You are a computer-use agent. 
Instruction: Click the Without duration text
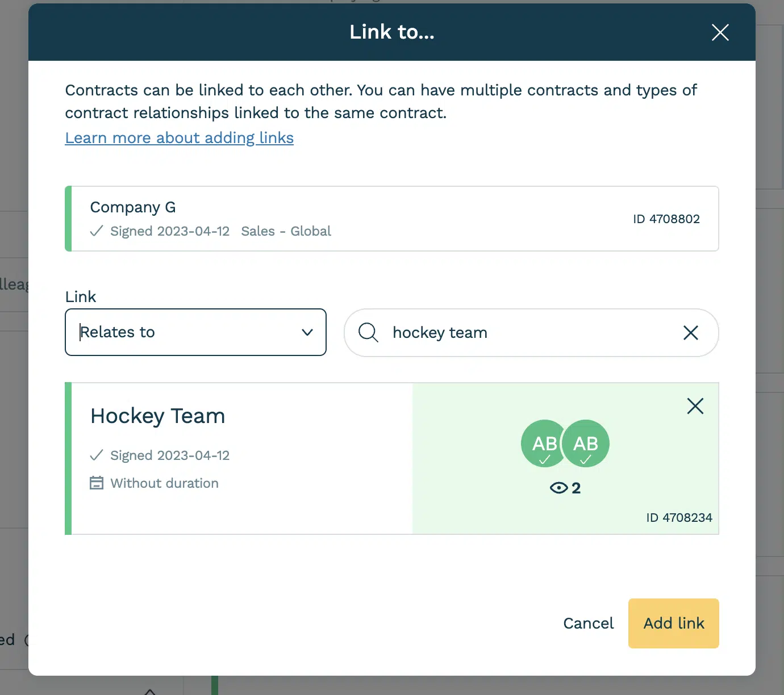pos(164,483)
